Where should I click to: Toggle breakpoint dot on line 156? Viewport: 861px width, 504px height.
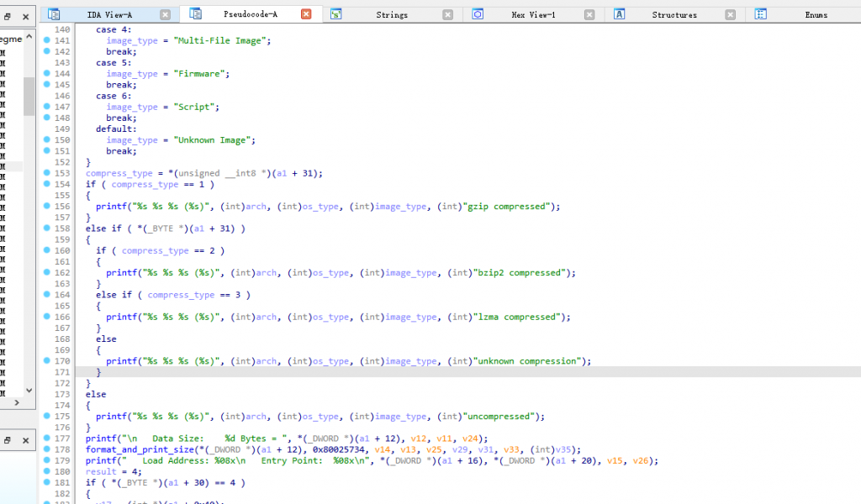pyautogui.click(x=47, y=207)
